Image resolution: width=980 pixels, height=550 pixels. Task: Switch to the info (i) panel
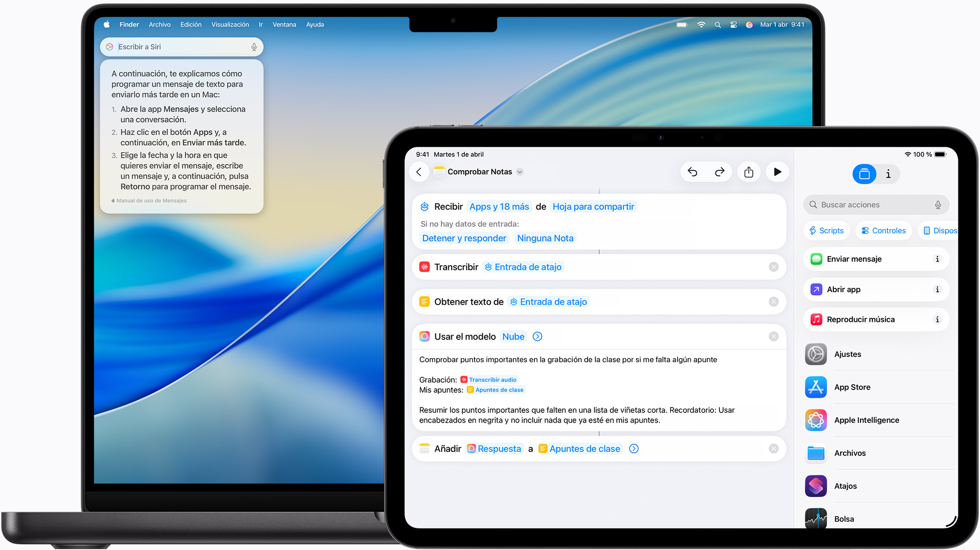pyautogui.click(x=888, y=174)
